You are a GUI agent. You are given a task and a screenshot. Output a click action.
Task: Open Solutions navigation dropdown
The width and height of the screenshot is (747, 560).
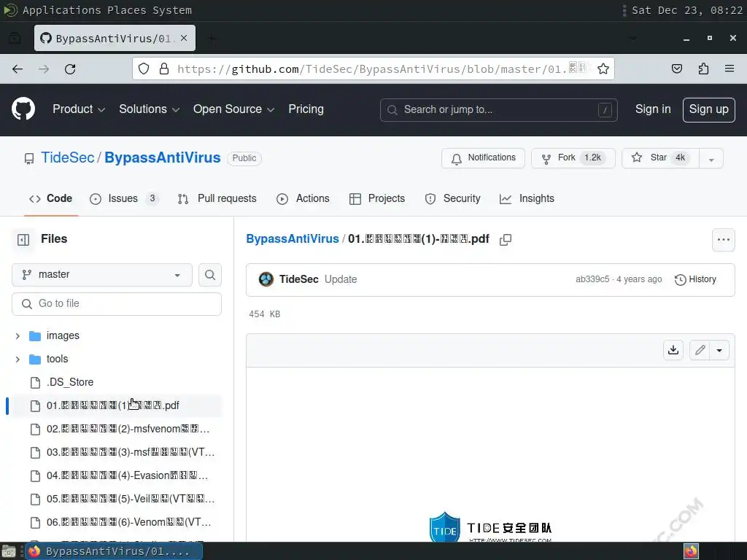click(x=149, y=109)
